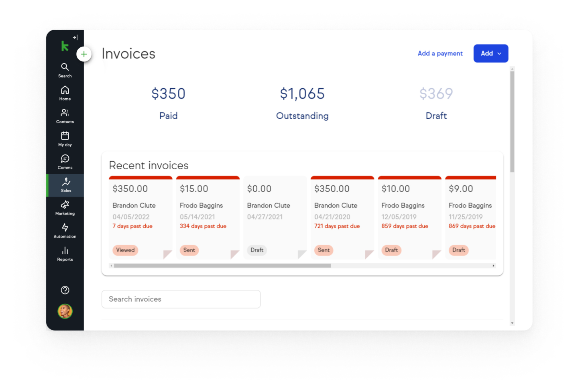Open Search in the sidebar

coord(65,70)
